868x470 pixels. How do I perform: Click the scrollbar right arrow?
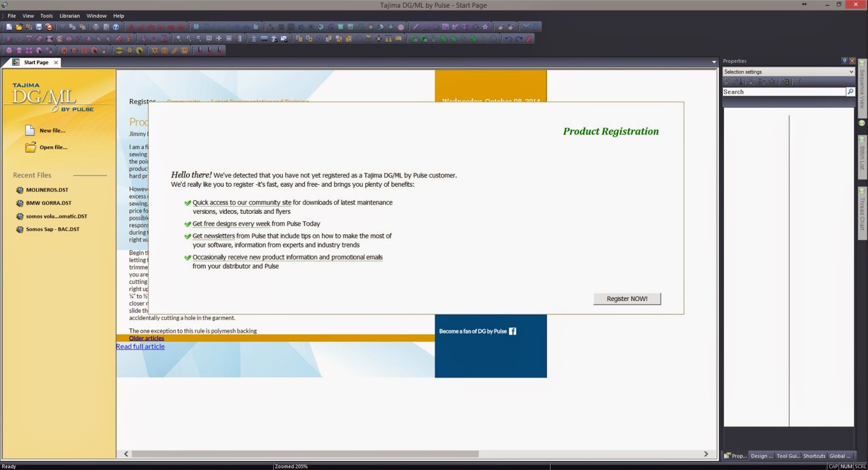point(706,454)
